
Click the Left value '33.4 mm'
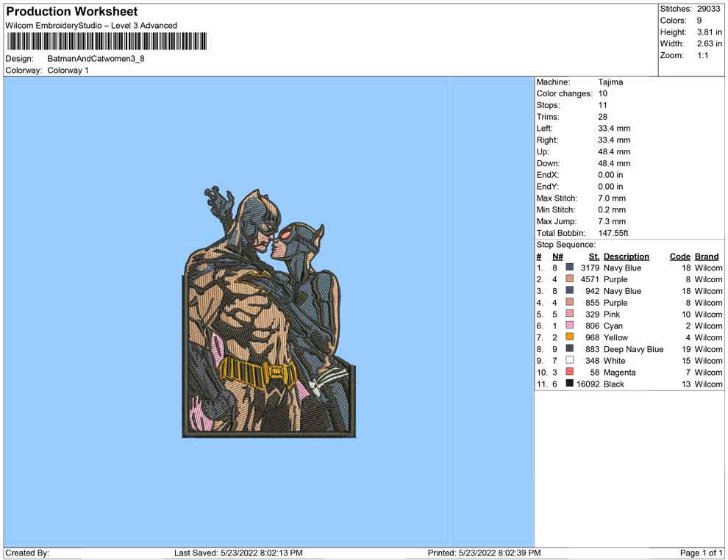(x=614, y=129)
